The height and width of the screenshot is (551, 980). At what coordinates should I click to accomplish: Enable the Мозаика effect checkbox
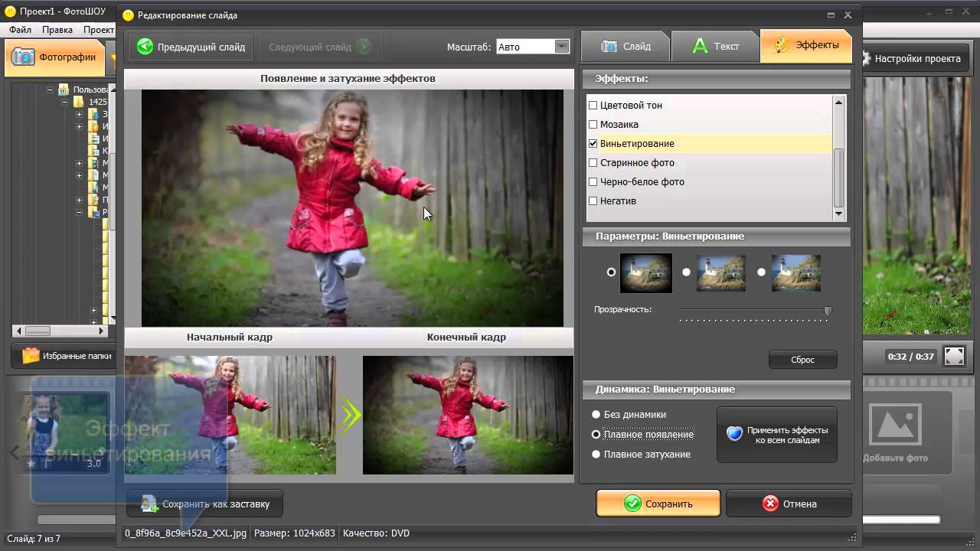tap(593, 125)
